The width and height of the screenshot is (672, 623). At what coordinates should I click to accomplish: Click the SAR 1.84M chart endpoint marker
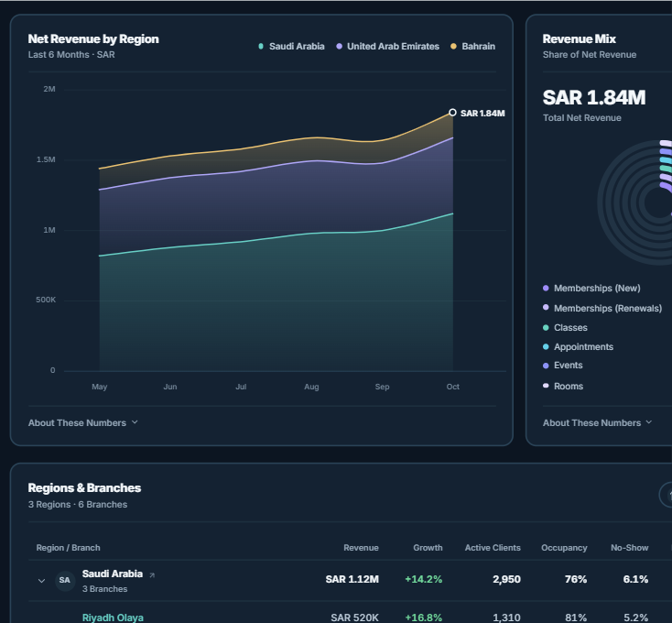pos(452,113)
